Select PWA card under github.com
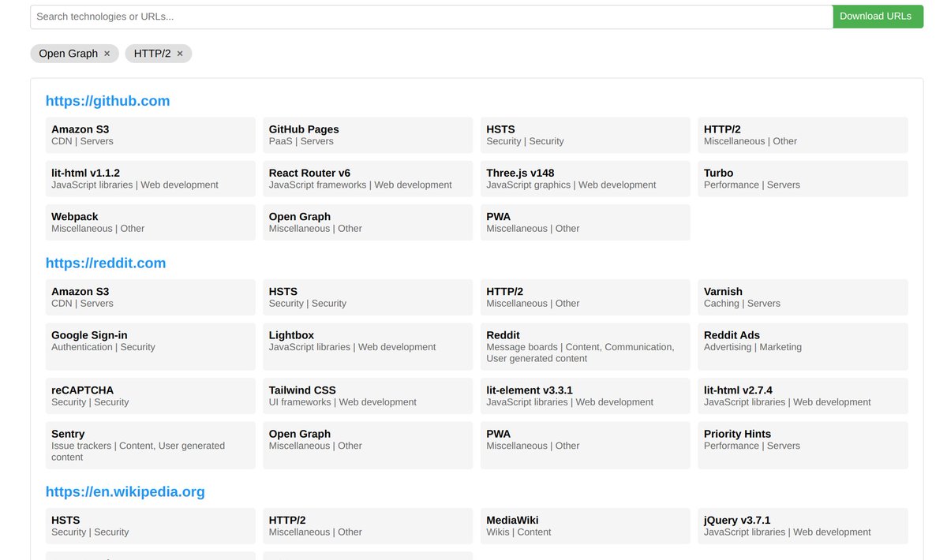947x560 pixels. pyautogui.click(x=586, y=222)
